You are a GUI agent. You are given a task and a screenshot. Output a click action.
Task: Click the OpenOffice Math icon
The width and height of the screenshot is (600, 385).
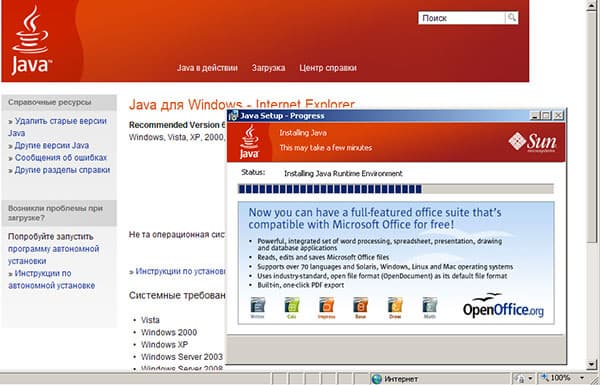click(x=430, y=308)
